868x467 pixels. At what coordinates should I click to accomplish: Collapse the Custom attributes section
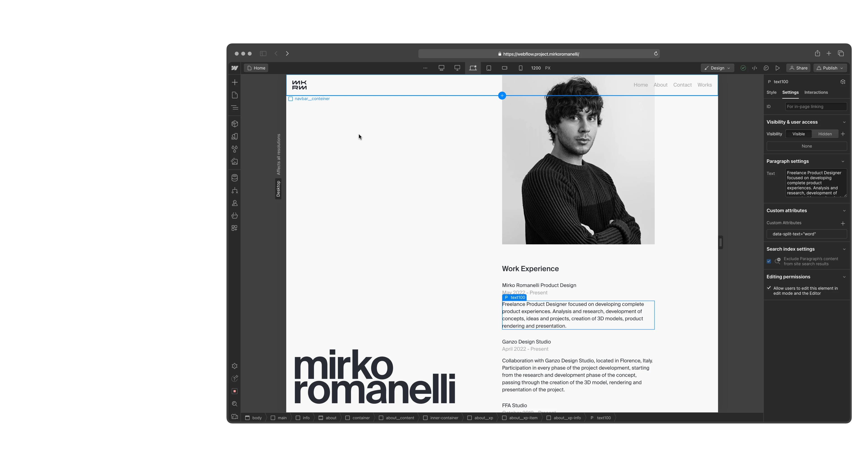844,211
